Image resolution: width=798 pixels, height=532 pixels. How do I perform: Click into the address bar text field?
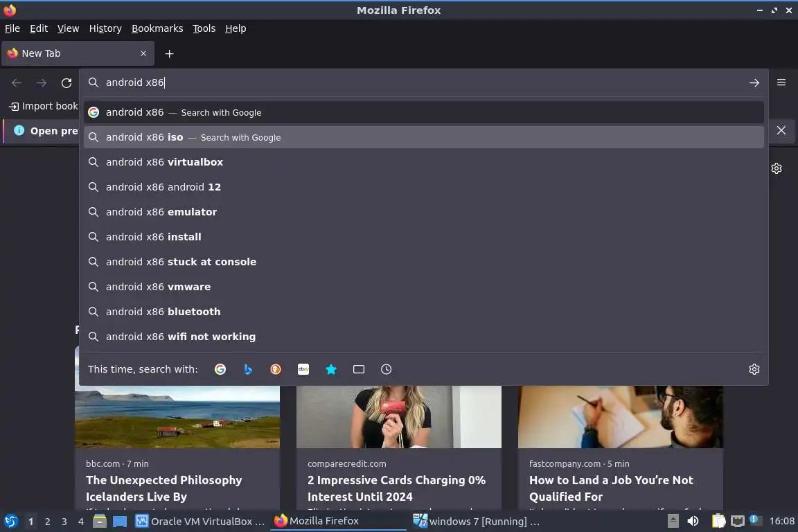pos(423,82)
